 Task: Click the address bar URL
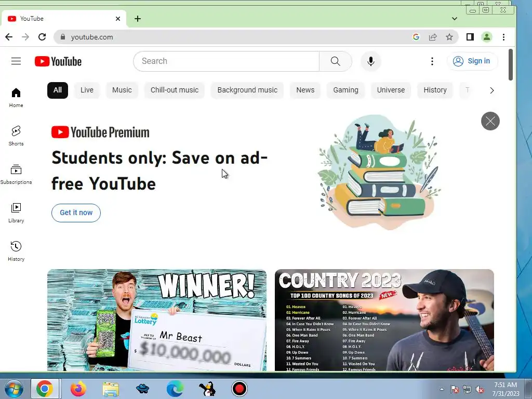(92, 37)
